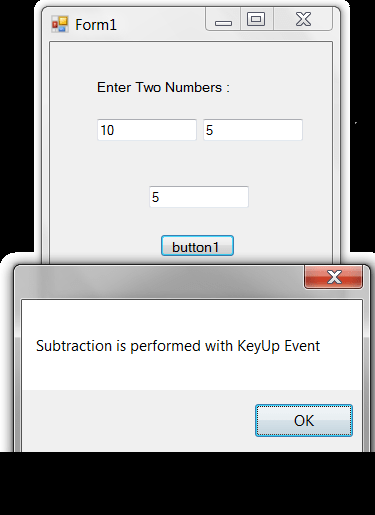Maximize the Form1 window
Screen dimensions: 375x515
[x=256, y=19]
